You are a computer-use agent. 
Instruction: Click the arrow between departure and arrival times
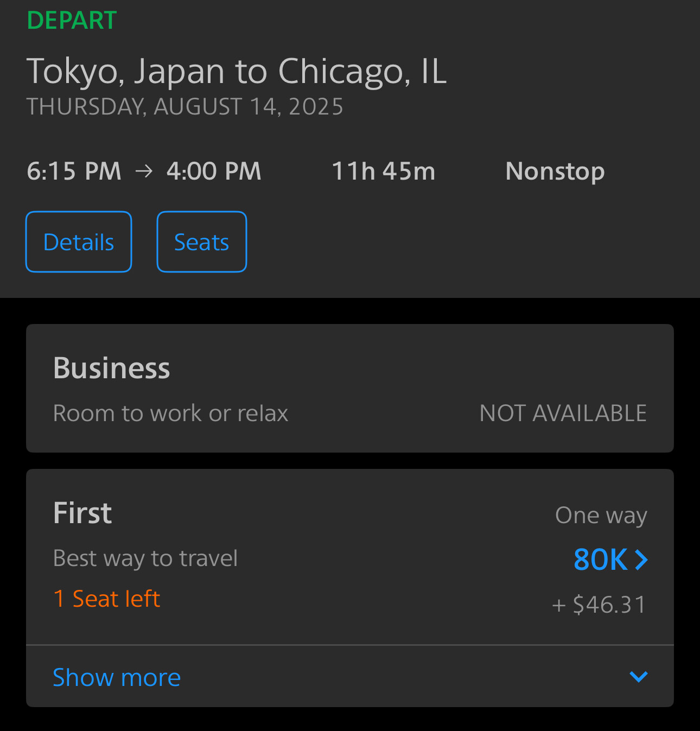(144, 171)
